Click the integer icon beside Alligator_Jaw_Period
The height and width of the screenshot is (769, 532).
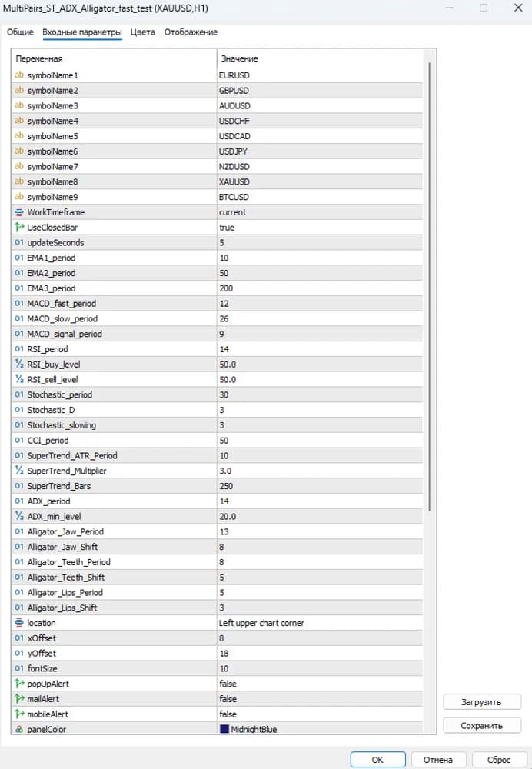click(x=19, y=531)
